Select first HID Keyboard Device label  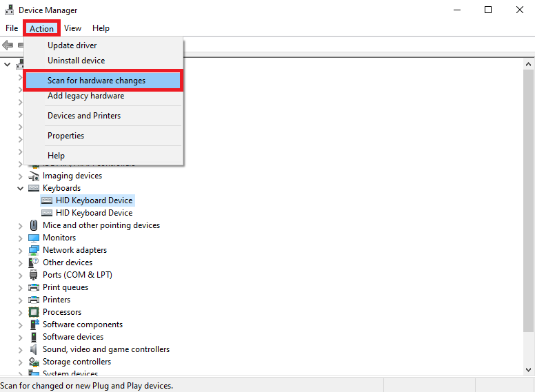pos(94,200)
